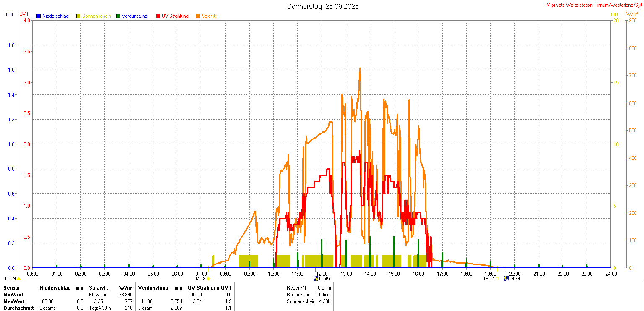Click the Sonnenschein 4:38h summary value
The height and width of the screenshot is (311, 644).
(325, 301)
